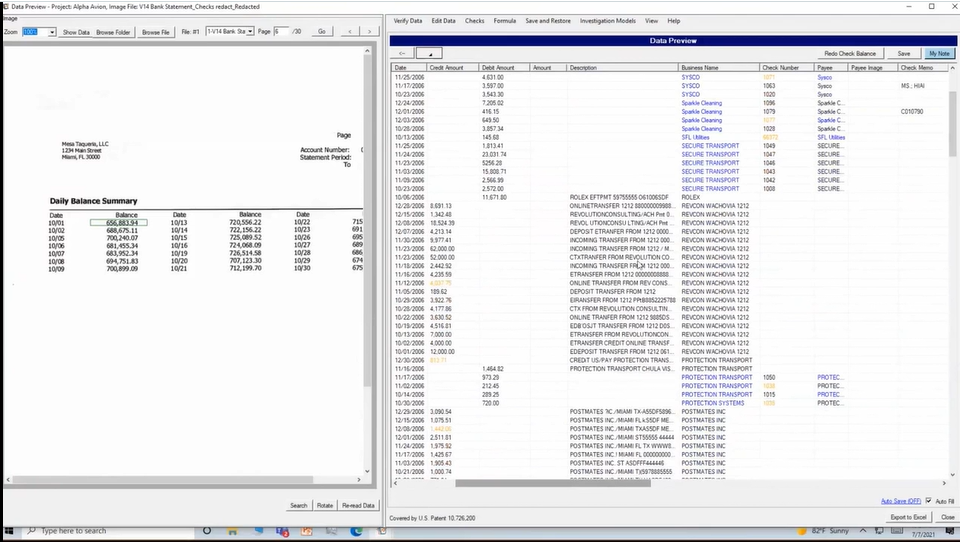
Task: Click the Description column header
Action: click(x=623, y=67)
